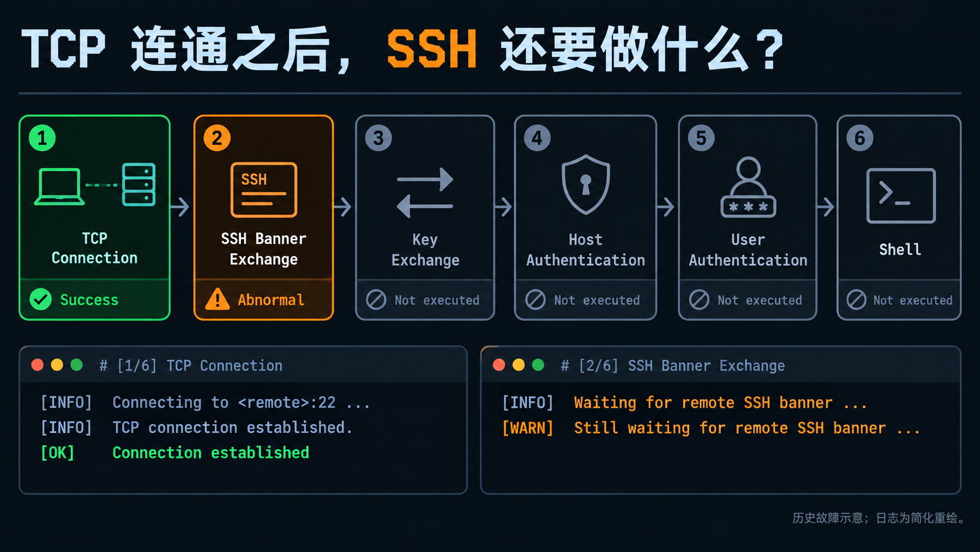Click the Host Authentication shield icon
980x552 pixels.
(x=586, y=184)
